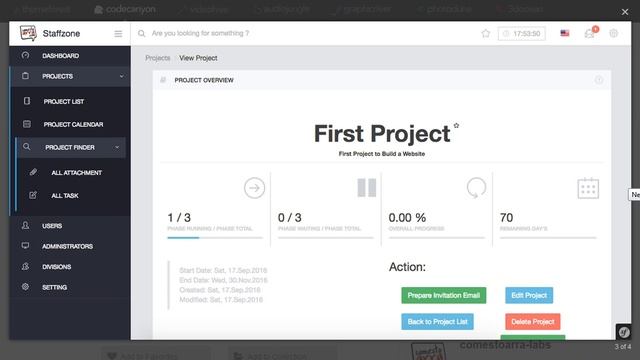Click the small star beside First Project

click(456, 126)
